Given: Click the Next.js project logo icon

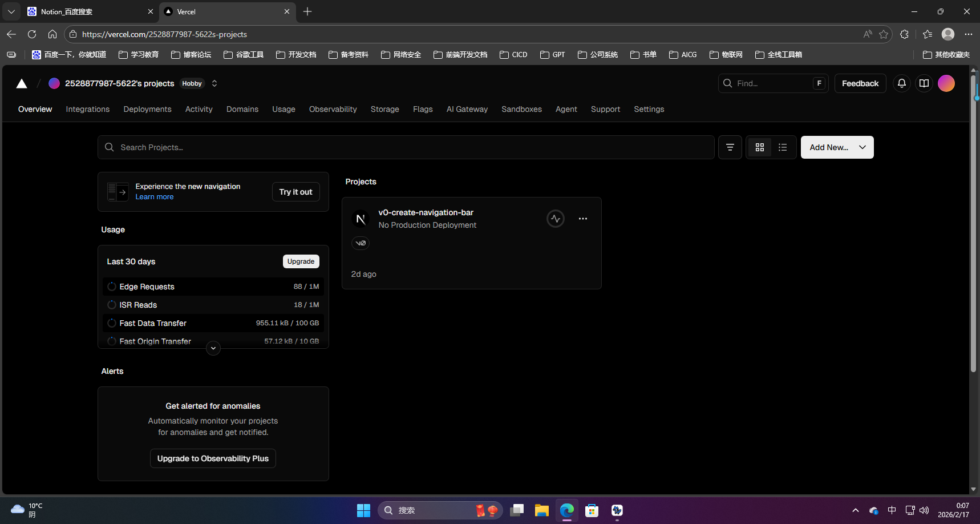Looking at the screenshot, I should [x=361, y=219].
